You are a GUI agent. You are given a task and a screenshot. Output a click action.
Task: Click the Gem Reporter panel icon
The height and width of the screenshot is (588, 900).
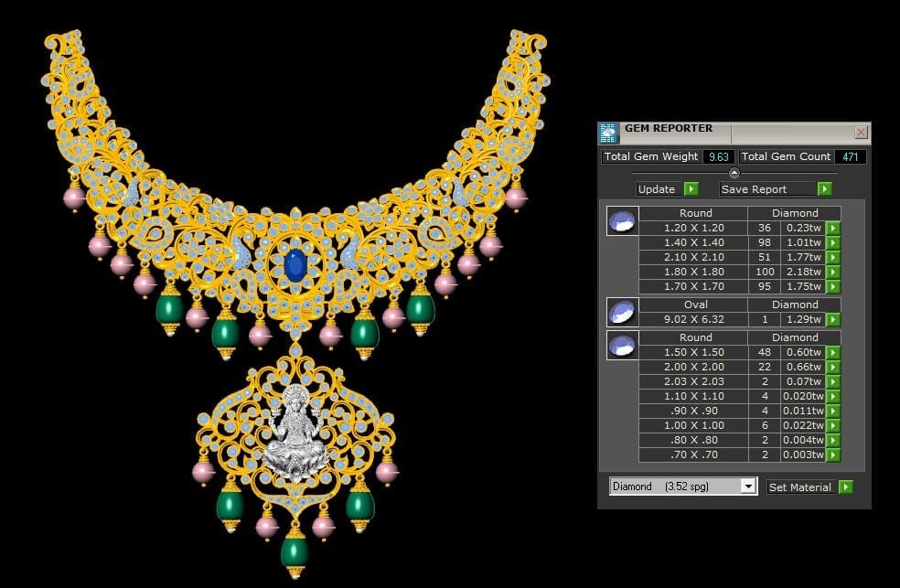coord(609,133)
